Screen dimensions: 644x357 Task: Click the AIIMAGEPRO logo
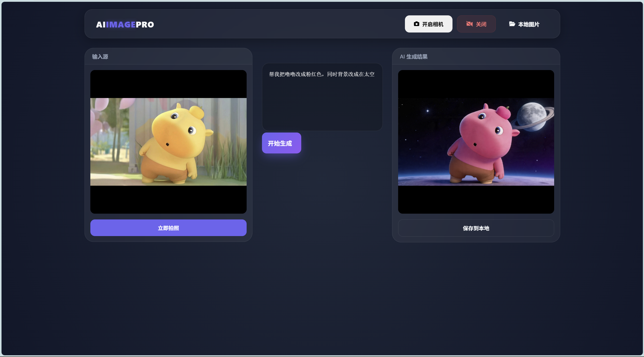[x=125, y=24]
